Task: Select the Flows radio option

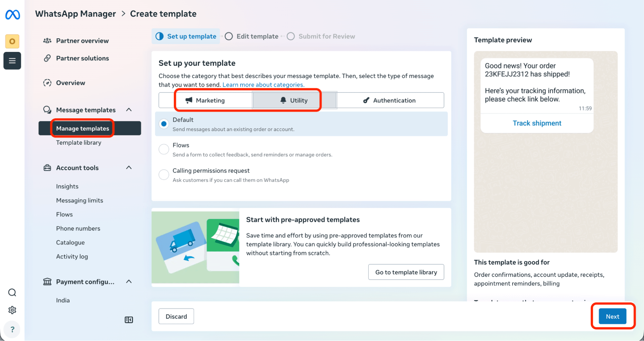Action: (x=164, y=149)
